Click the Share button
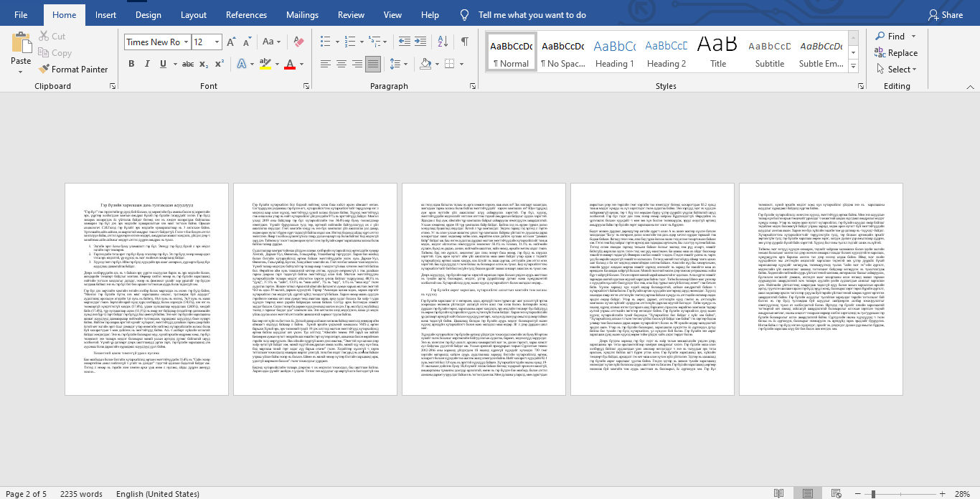The width and height of the screenshot is (980, 499). pos(945,14)
